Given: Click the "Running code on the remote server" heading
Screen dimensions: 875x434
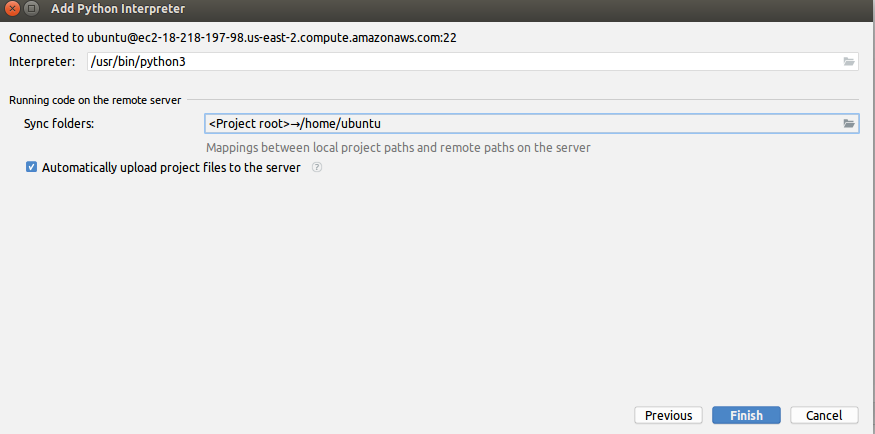Looking at the screenshot, I should [x=95, y=100].
